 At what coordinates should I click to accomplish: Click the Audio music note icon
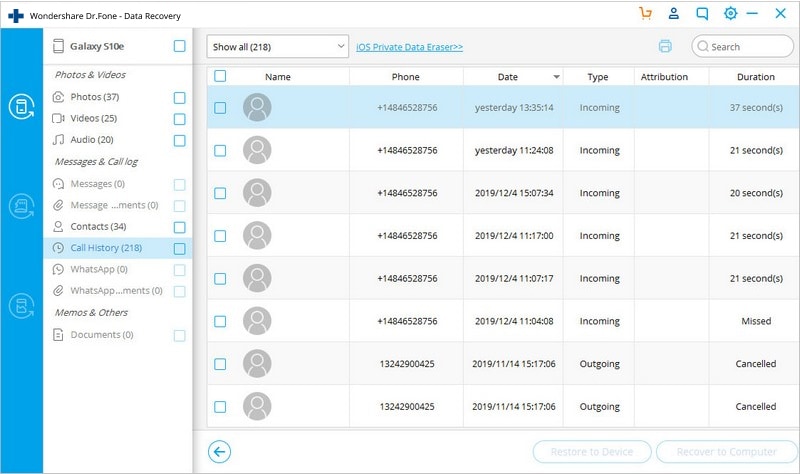point(58,140)
